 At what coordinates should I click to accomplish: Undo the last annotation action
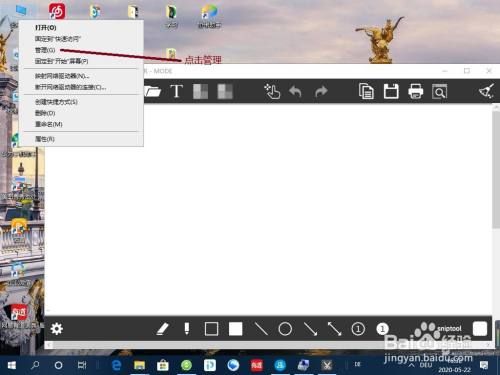click(x=295, y=91)
